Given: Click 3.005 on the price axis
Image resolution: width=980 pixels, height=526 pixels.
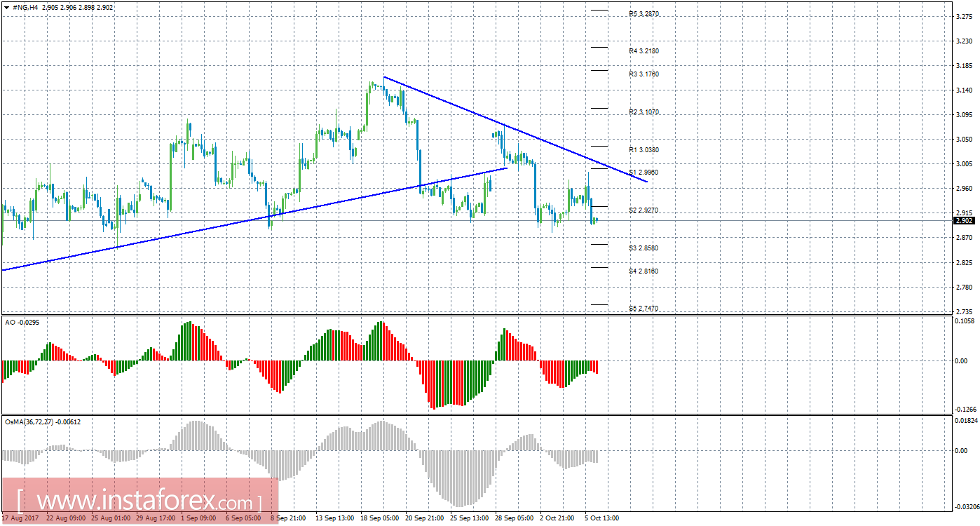Looking at the screenshot, I should pos(964,164).
